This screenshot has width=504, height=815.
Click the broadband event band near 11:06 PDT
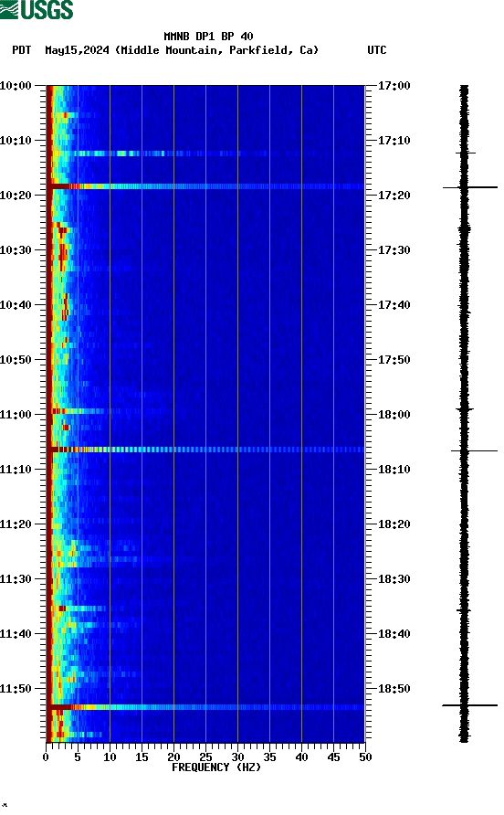205,450
